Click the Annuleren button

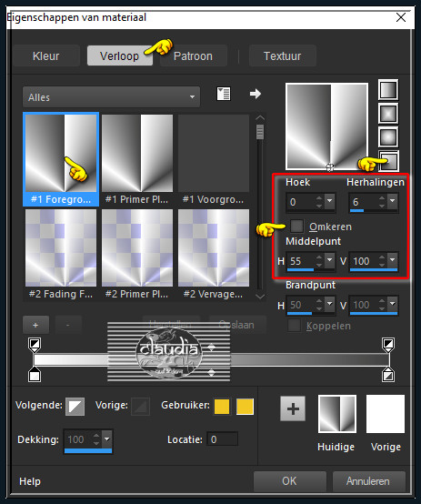(368, 481)
